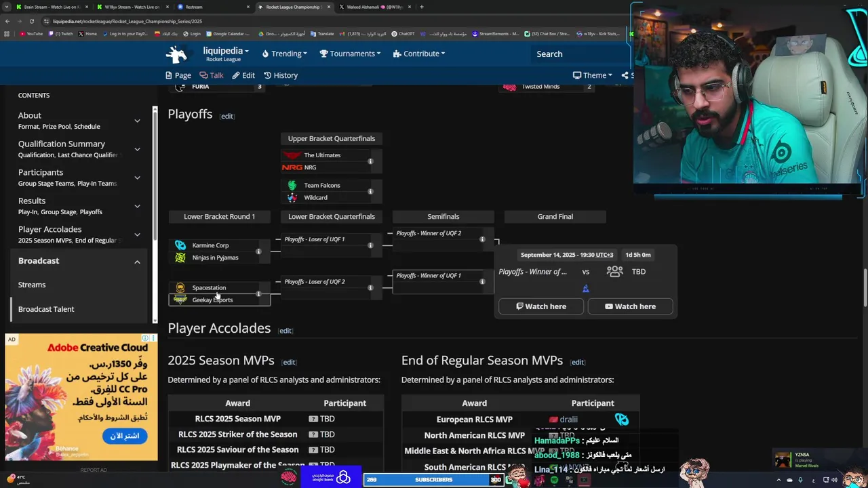Screen dimensions: 868x488
Task: Click the TBD team group icon in popup
Action: (615, 271)
